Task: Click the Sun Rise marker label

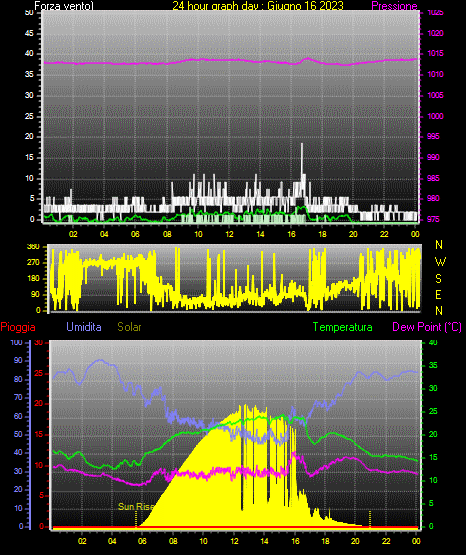Action: pos(136,507)
